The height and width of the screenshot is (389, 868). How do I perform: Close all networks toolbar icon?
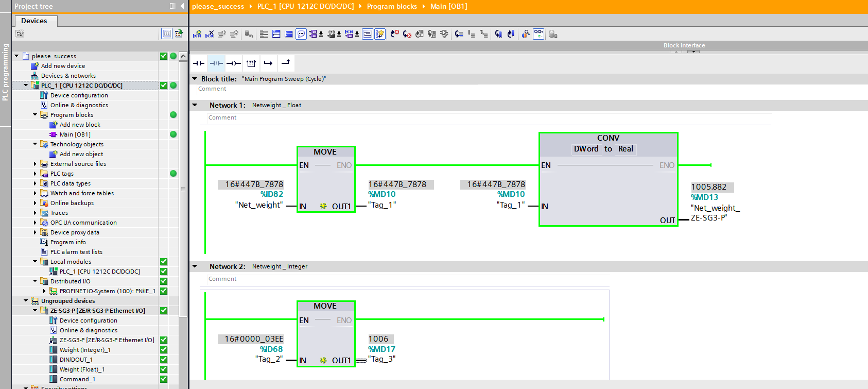click(x=289, y=34)
